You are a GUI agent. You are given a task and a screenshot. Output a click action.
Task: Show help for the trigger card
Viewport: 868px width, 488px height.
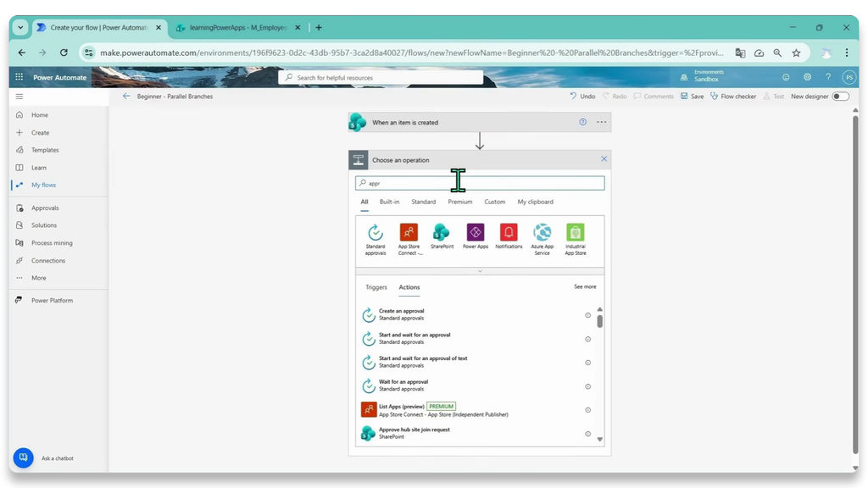coord(583,122)
